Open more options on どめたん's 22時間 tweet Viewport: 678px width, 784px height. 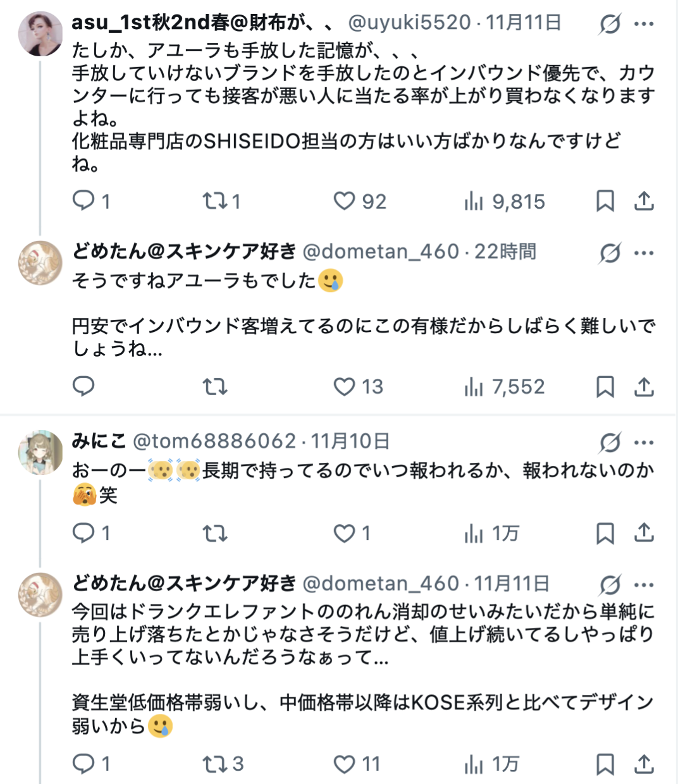click(644, 253)
